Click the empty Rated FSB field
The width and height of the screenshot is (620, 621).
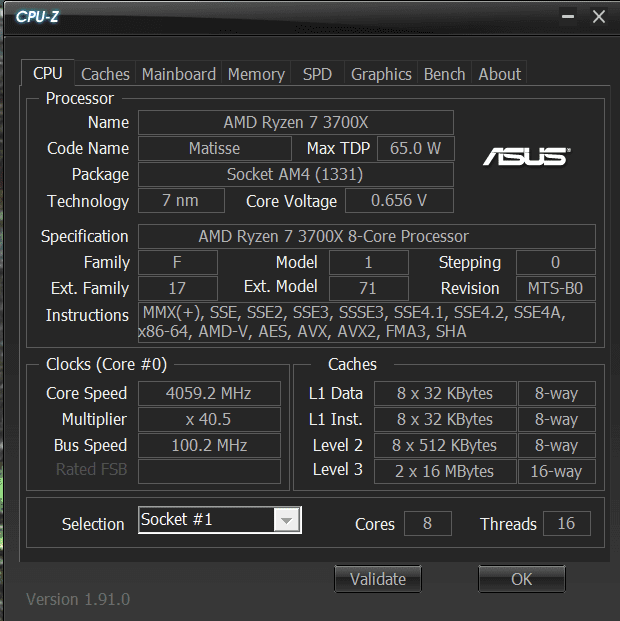point(209,471)
